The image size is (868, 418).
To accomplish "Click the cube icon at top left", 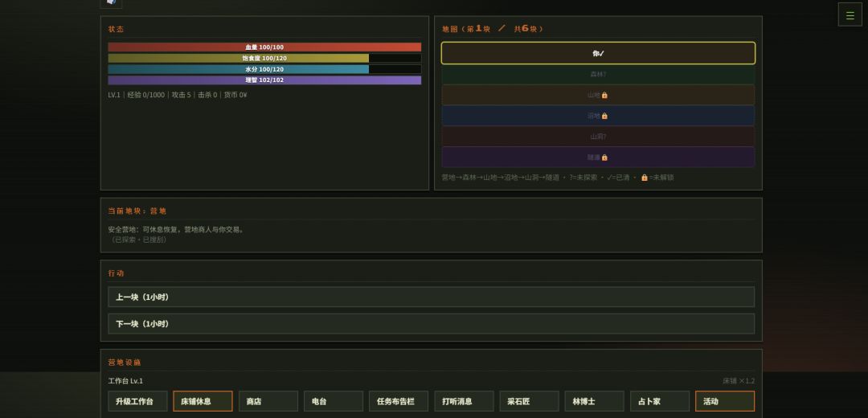I will pyautogui.click(x=111, y=2).
